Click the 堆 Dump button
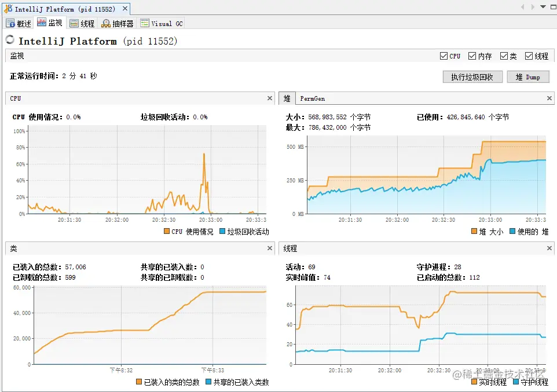 click(x=528, y=77)
